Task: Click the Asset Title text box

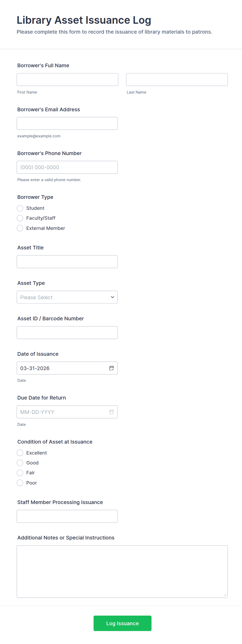Action: (x=67, y=261)
